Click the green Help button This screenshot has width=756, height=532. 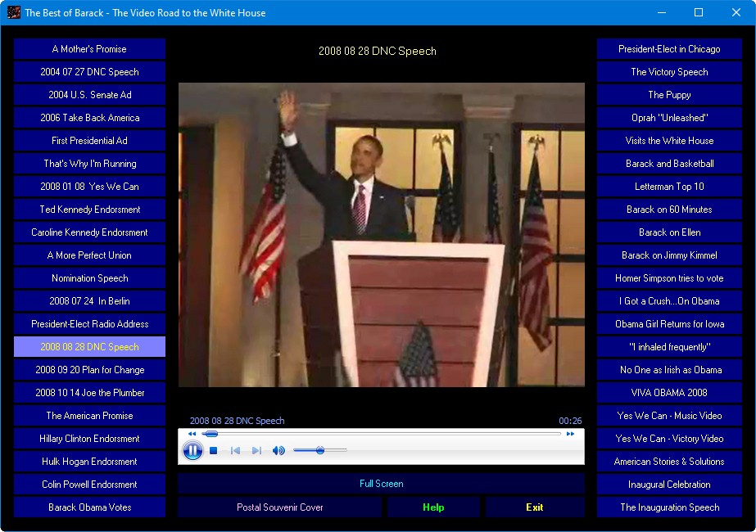click(433, 507)
